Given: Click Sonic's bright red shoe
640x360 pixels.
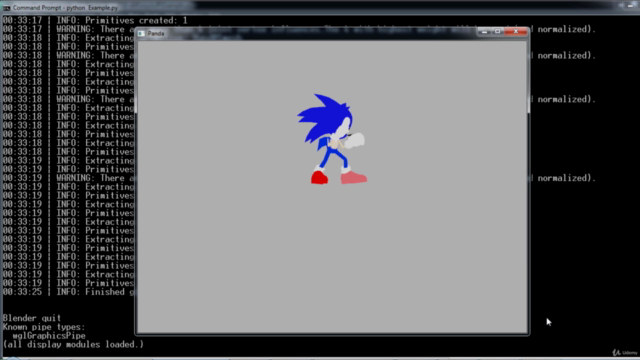Looking at the screenshot, I should tap(319, 178).
